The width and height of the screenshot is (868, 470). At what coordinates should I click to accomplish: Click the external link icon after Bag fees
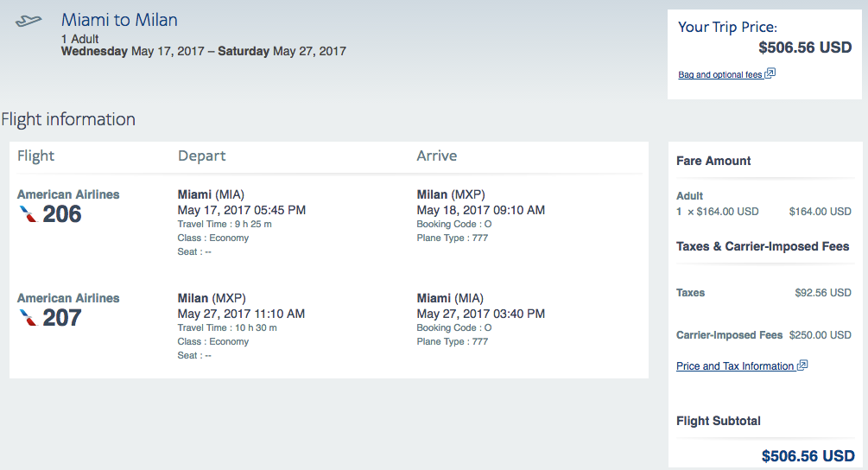coord(770,73)
